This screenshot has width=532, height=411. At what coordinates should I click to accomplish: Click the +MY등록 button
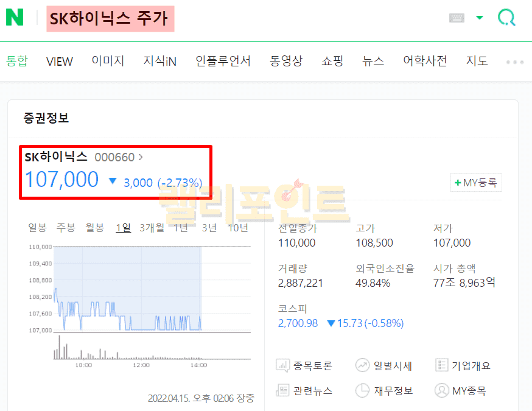pos(476,182)
